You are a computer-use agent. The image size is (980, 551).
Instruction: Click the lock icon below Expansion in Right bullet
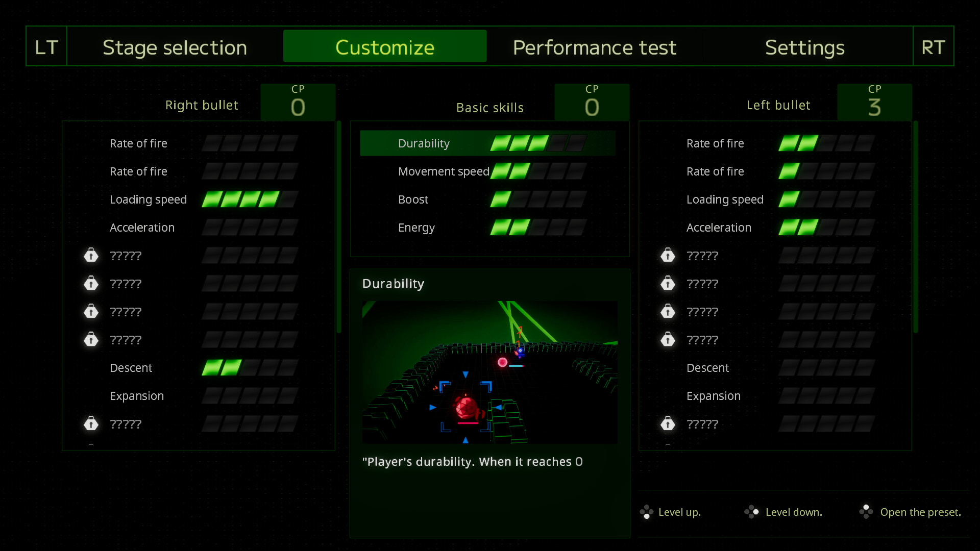(x=91, y=423)
